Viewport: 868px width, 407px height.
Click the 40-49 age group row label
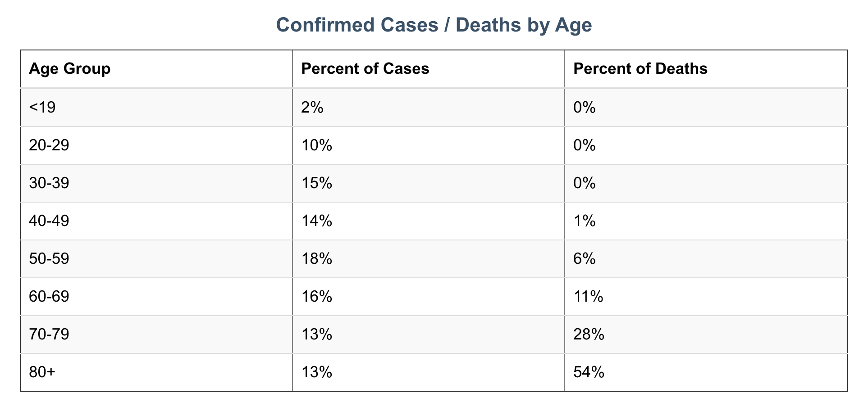point(49,221)
